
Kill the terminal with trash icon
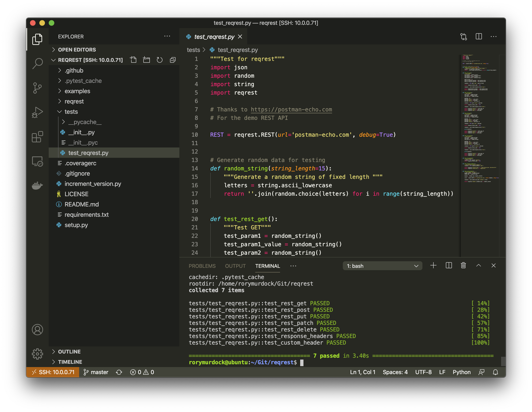463,265
